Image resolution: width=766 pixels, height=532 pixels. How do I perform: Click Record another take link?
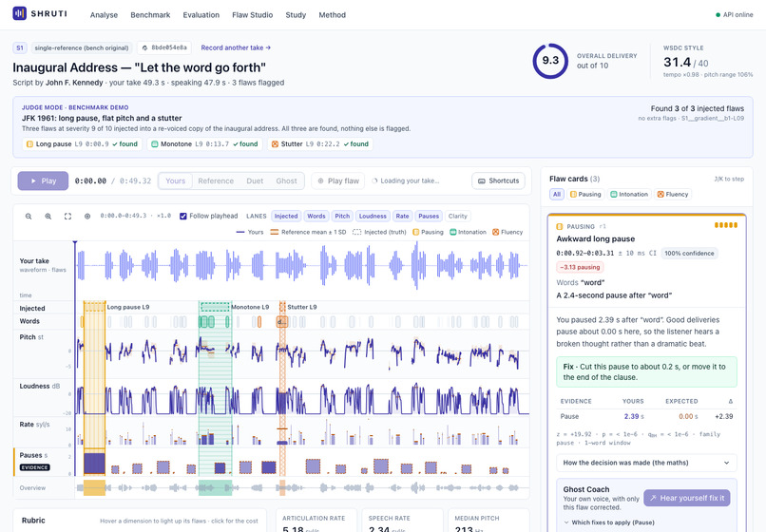coord(236,47)
